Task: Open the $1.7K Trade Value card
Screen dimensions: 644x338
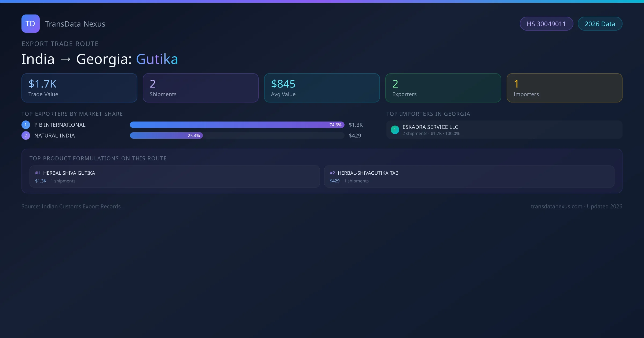Action: point(79,88)
